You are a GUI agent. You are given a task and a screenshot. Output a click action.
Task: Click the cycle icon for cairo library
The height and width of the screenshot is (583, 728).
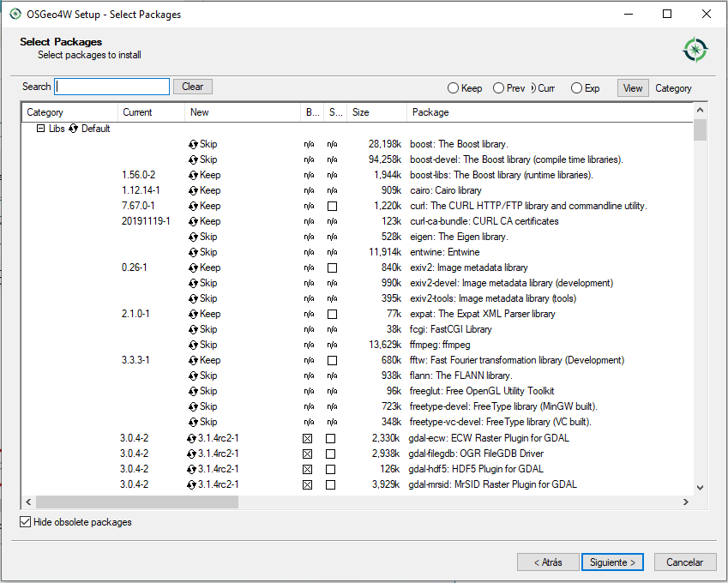pyautogui.click(x=193, y=191)
